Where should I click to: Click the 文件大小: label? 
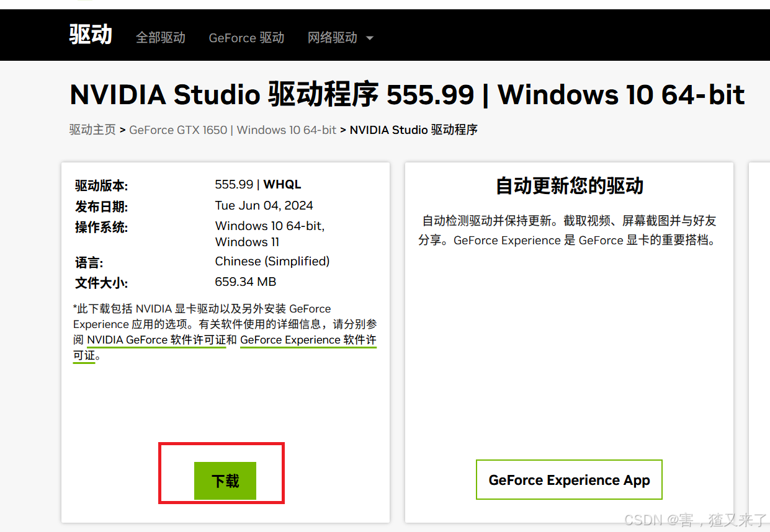101,283
